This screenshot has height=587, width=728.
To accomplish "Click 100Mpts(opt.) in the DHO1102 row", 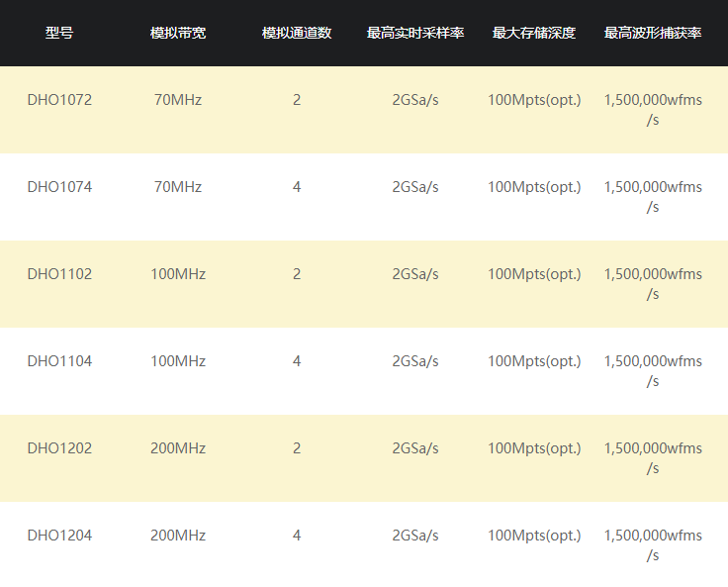I will [534, 274].
